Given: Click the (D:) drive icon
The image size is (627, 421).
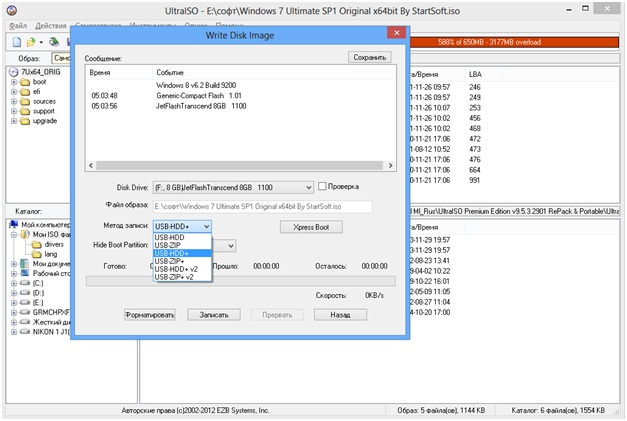Looking at the screenshot, I should pyautogui.click(x=25, y=293).
